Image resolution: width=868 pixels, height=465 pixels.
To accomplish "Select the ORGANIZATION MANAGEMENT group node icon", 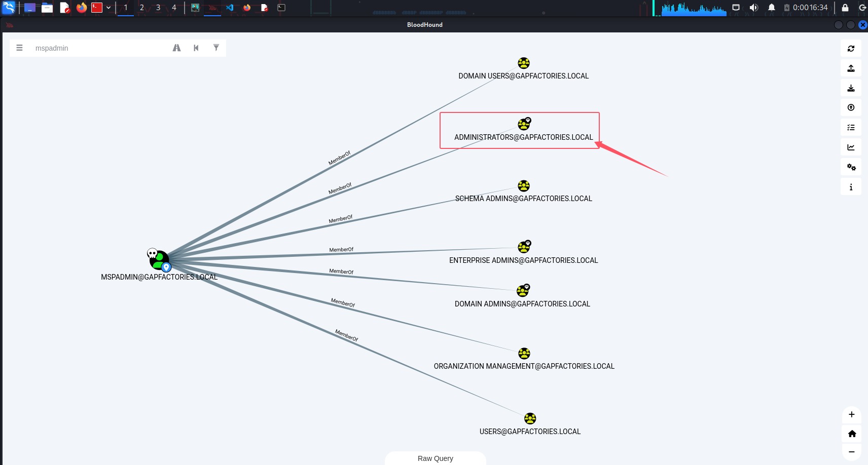I will (x=524, y=354).
